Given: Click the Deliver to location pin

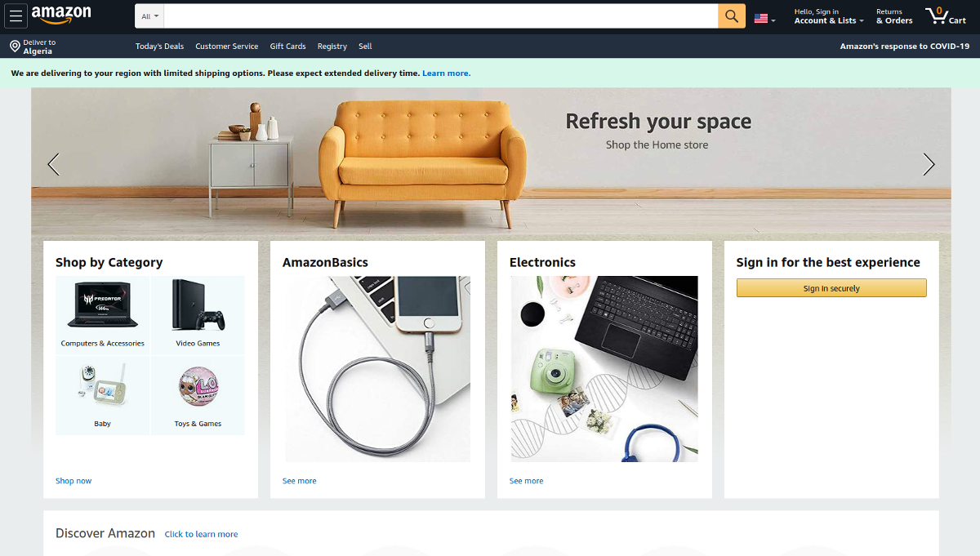Looking at the screenshot, I should [x=15, y=47].
